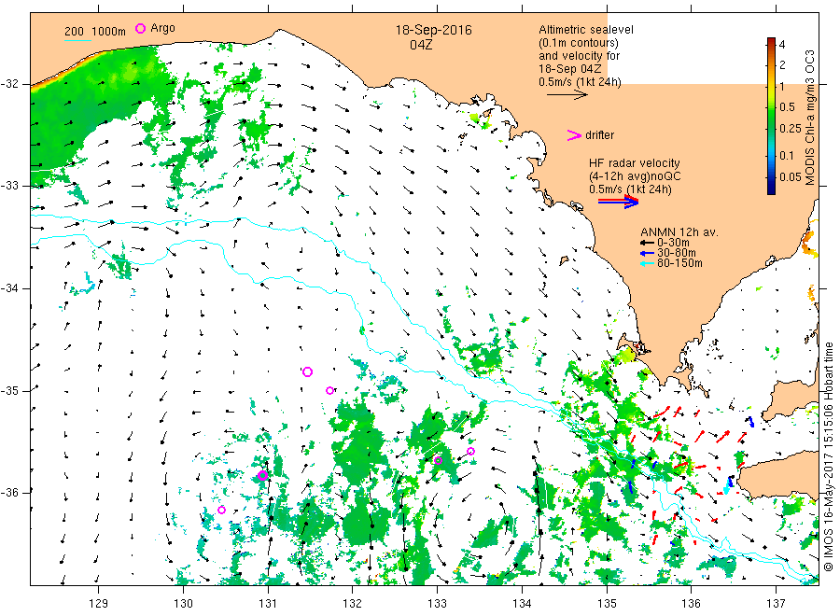Click the cyan line under the 200 isobath label
This screenshot has height=616, width=840.
[x=77, y=40]
